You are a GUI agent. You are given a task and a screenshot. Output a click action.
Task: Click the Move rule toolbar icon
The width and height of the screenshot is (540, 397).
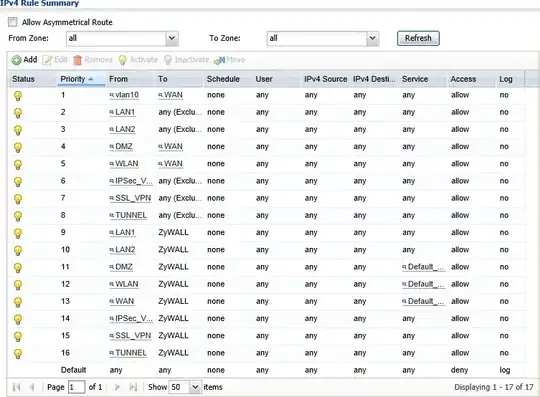point(219,60)
